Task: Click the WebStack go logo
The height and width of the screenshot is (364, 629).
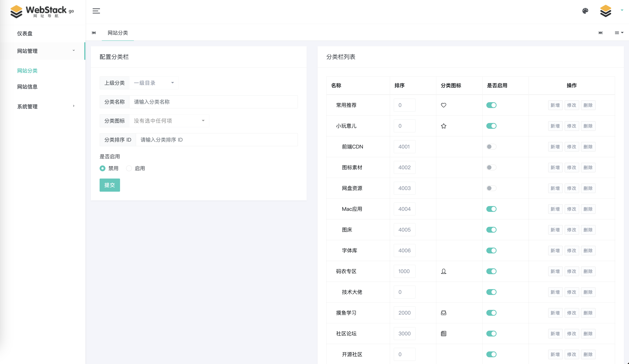Action: pos(42,11)
